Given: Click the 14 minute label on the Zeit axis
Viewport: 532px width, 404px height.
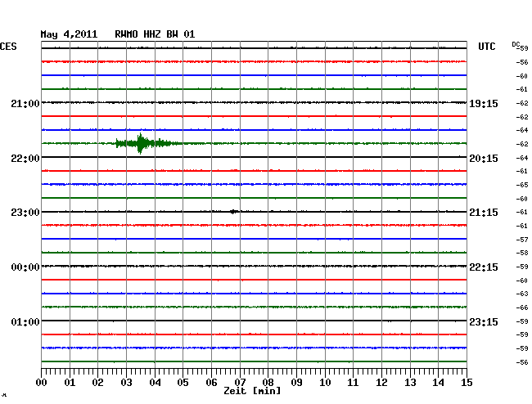Looking at the screenshot, I should pyautogui.click(x=439, y=383).
